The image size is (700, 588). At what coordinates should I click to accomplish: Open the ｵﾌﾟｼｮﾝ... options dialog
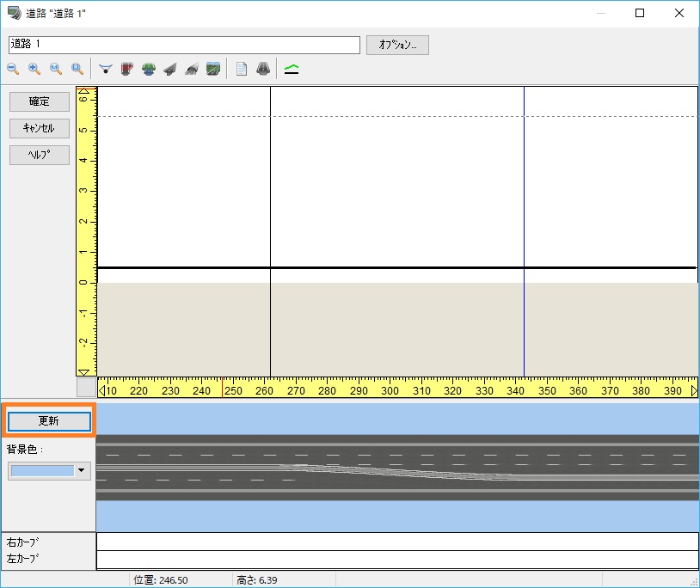pyautogui.click(x=397, y=45)
